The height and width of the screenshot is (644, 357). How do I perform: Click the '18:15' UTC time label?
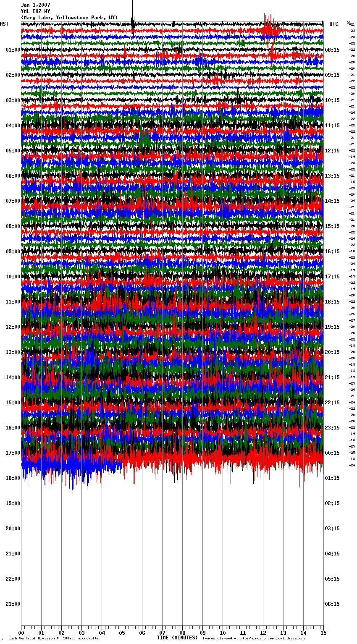pos(332,302)
